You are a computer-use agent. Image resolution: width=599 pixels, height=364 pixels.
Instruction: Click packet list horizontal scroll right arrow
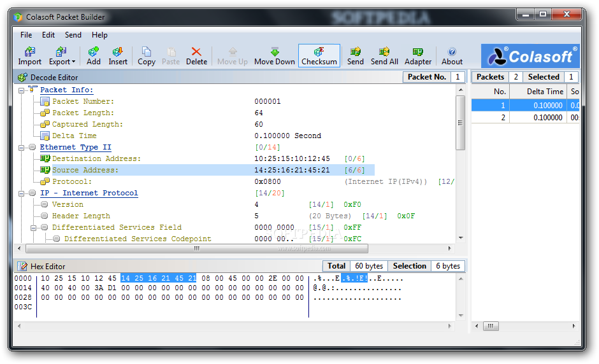(x=574, y=326)
